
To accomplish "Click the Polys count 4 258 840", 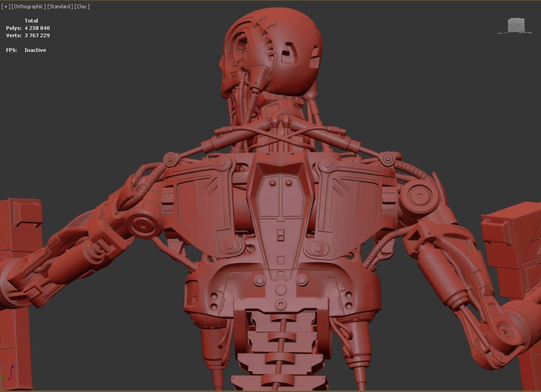I will tap(37, 28).
